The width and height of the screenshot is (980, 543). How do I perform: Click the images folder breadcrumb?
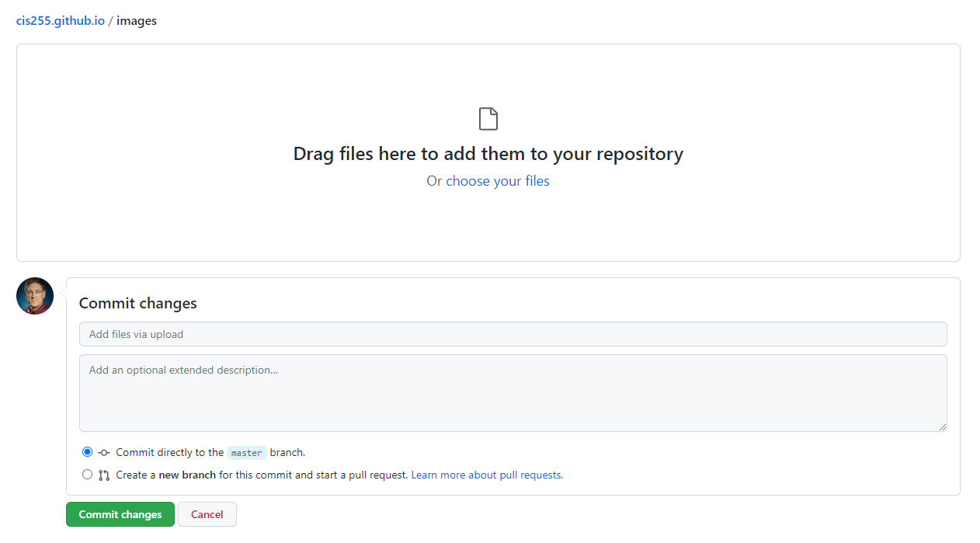[x=137, y=21]
